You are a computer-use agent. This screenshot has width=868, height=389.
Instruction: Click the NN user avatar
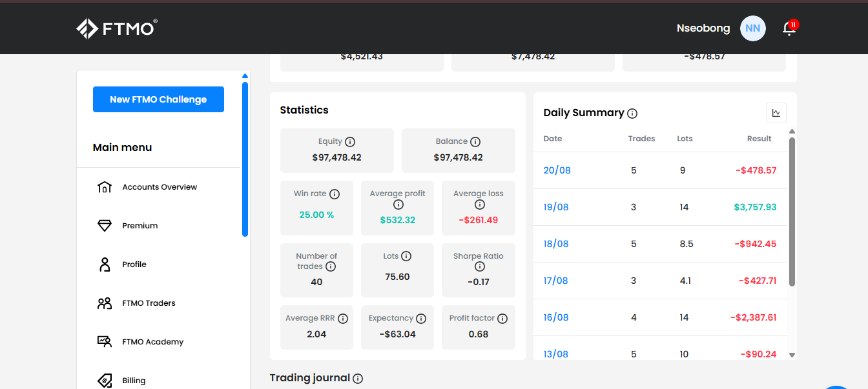(752, 28)
